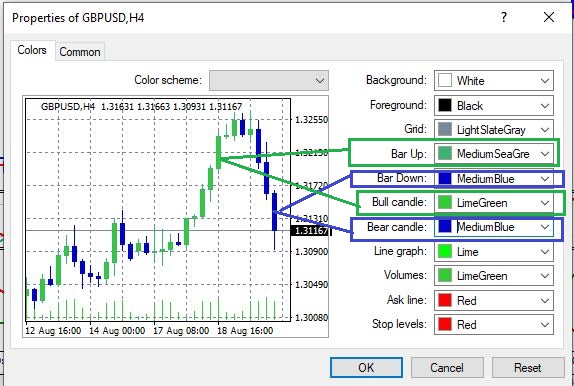Click the 1.31167 current price label
574x386 pixels.
(x=311, y=231)
